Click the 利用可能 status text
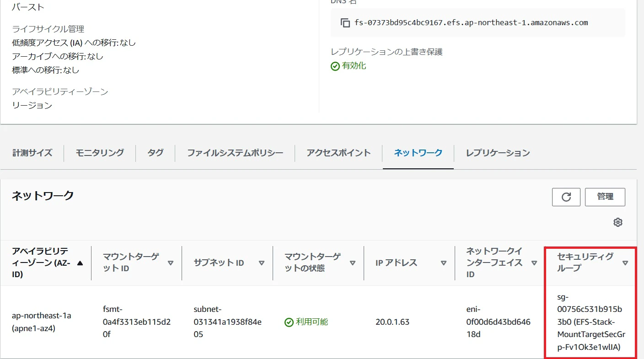 312,322
